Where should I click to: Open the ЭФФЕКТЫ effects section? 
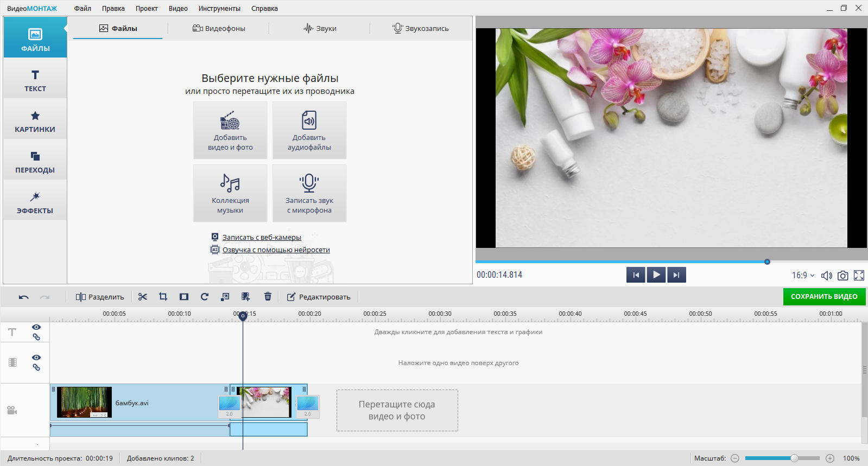35,200
